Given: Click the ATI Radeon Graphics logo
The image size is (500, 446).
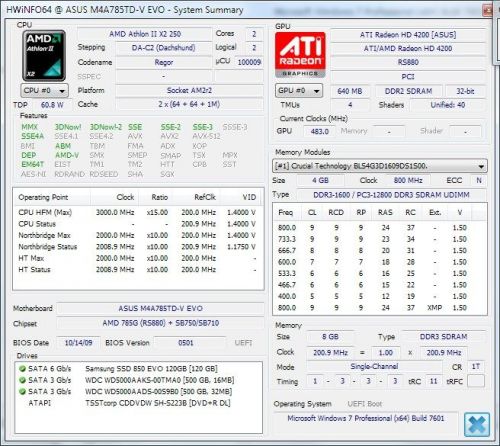Looking at the screenshot, I should click(x=300, y=55).
